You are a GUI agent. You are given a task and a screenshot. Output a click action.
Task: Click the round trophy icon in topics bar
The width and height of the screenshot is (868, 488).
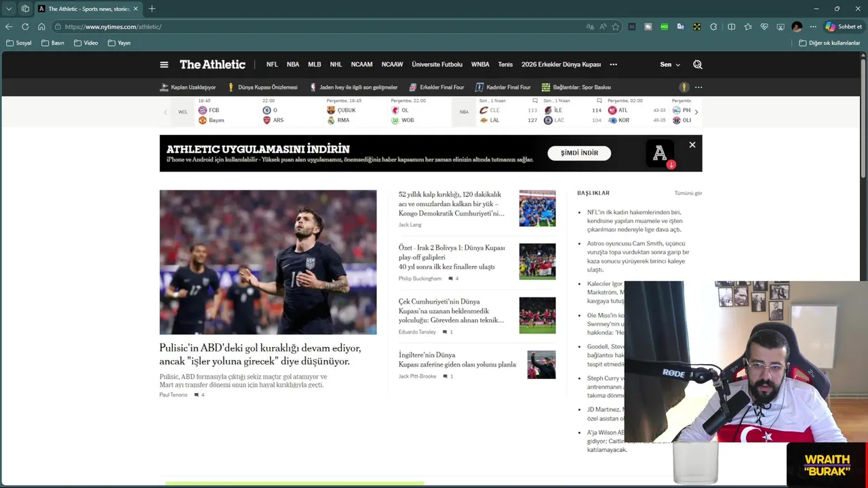click(x=684, y=87)
